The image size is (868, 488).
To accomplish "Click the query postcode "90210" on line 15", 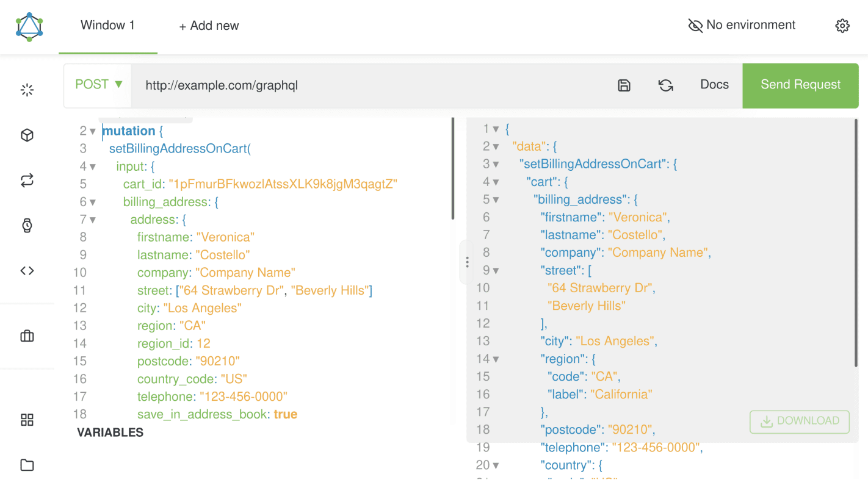I will pos(217,361).
